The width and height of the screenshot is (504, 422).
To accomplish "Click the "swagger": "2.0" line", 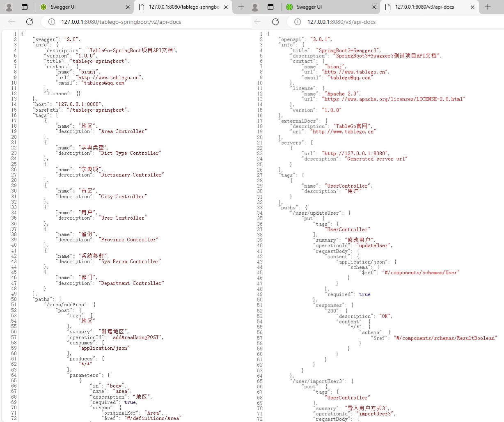I will click(57, 39).
